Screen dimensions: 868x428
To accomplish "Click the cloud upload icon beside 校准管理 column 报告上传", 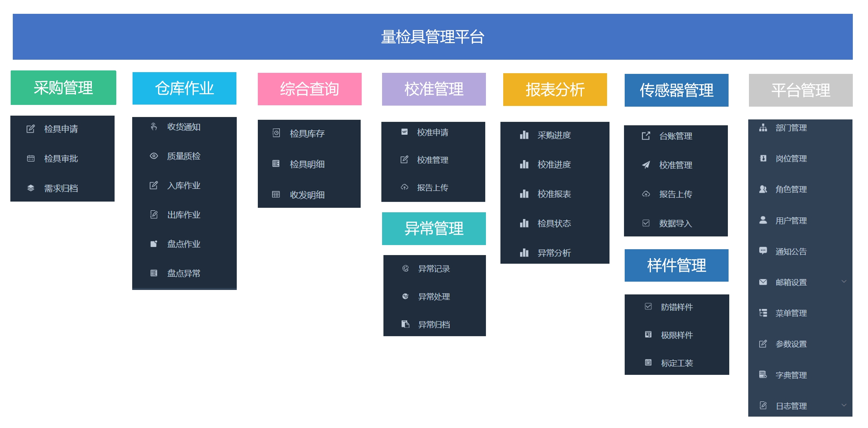I will pyautogui.click(x=404, y=187).
